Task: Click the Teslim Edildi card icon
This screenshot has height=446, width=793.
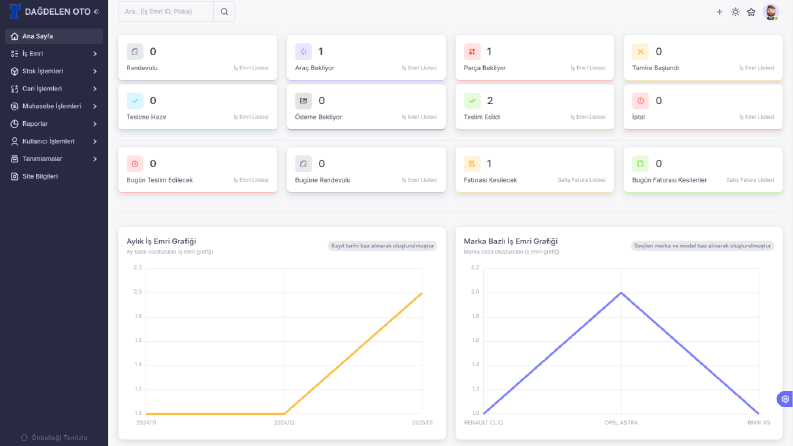Action: [x=472, y=101]
